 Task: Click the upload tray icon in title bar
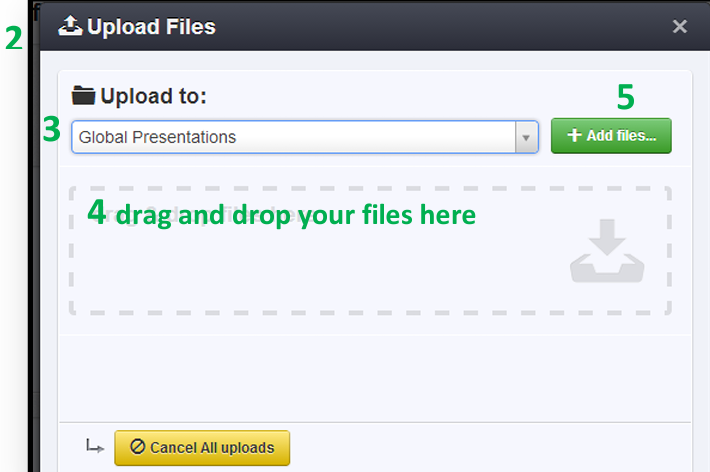[x=70, y=26]
